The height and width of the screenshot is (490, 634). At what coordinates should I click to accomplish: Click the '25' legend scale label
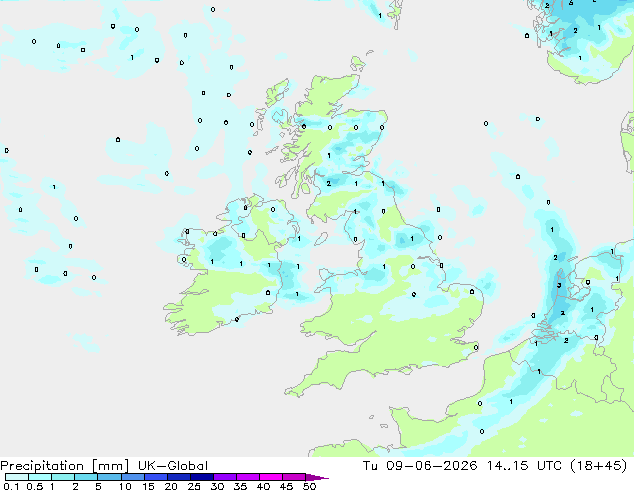coord(194,486)
